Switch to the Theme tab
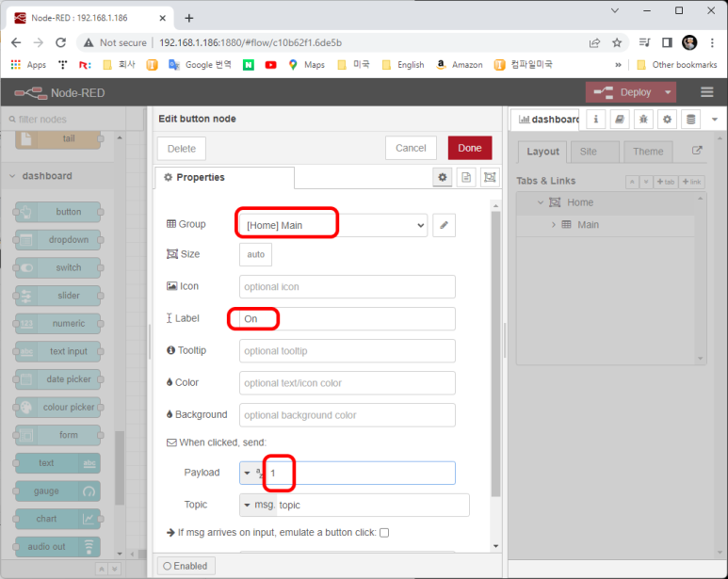The width and height of the screenshot is (728, 579). point(647,152)
